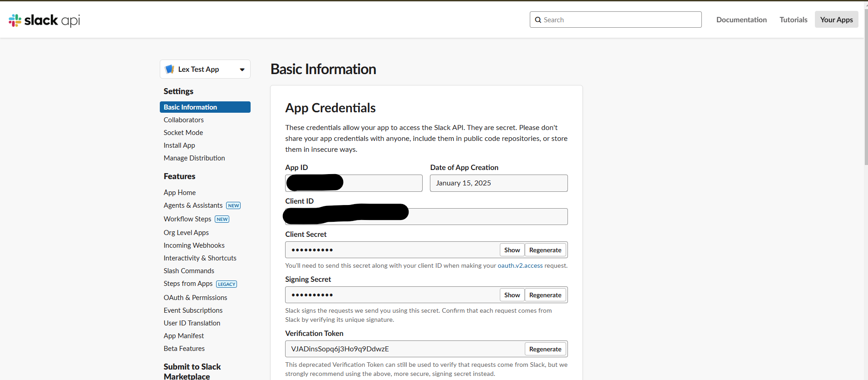Regenerate the Signing Secret

545,295
